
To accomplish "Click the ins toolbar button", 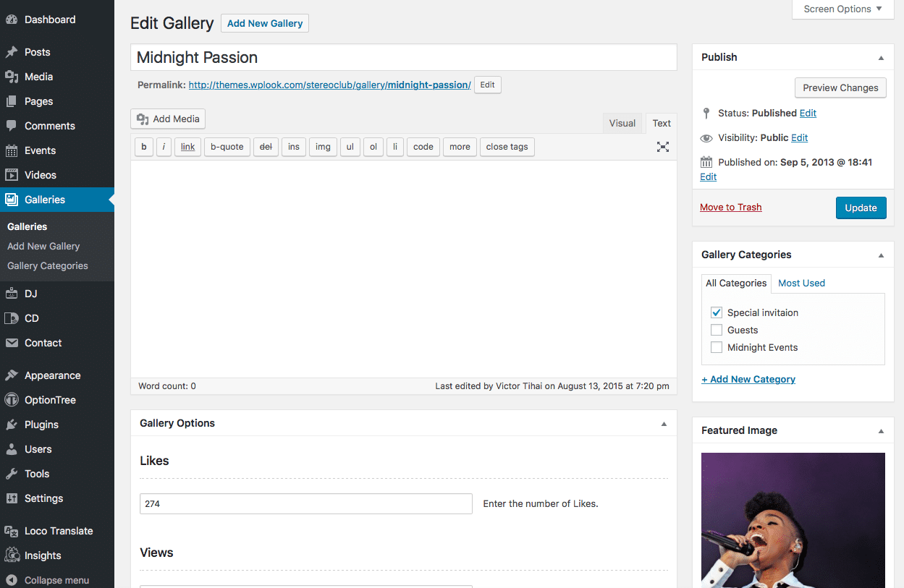I will [x=294, y=147].
